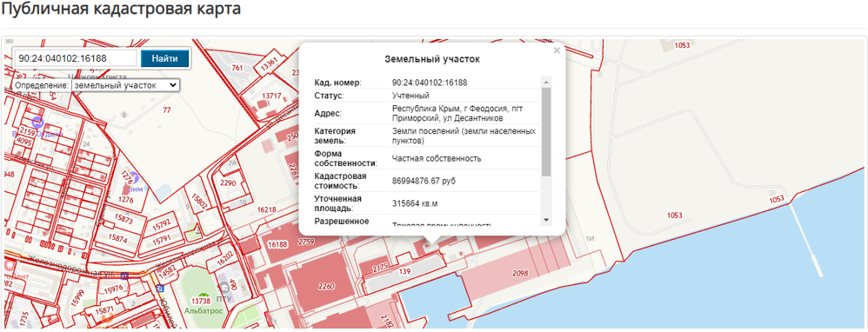The width and height of the screenshot is (868, 332).
Task: Click the bus stop icon on Железнодорожная ул.
Action: pyautogui.click(x=125, y=275)
